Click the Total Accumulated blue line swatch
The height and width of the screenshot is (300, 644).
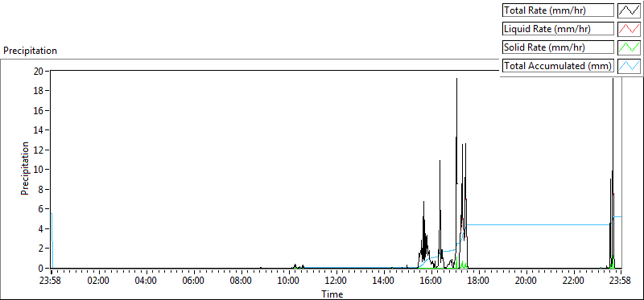coord(629,66)
